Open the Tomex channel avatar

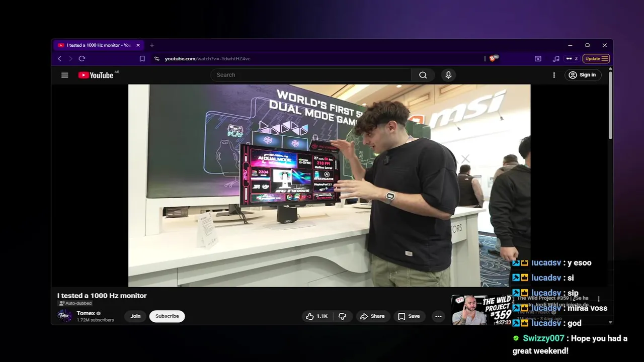pos(64,316)
